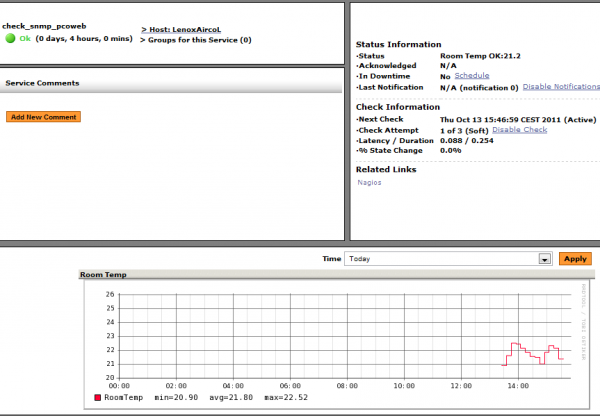Click the Disable Check link
600x416 pixels.
pyautogui.click(x=519, y=129)
